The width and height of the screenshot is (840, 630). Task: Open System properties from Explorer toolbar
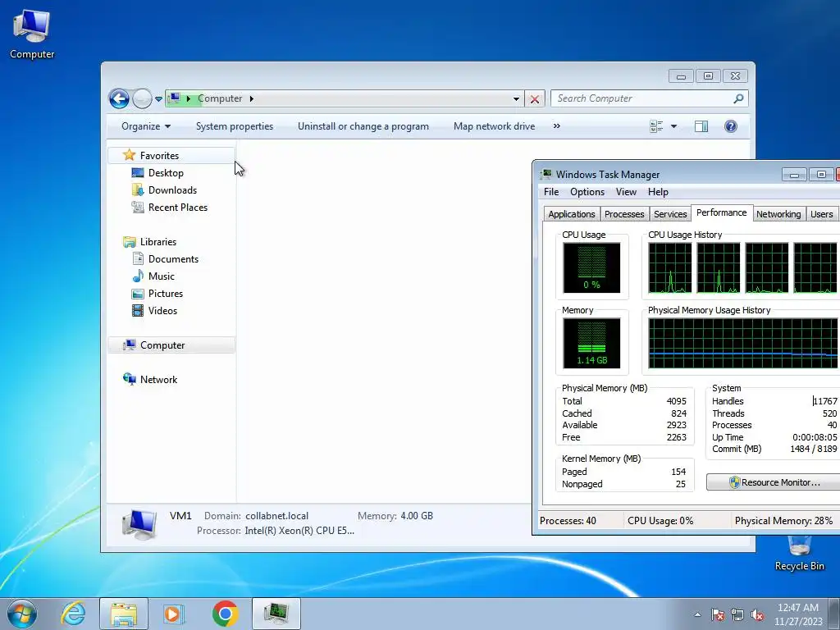(234, 126)
